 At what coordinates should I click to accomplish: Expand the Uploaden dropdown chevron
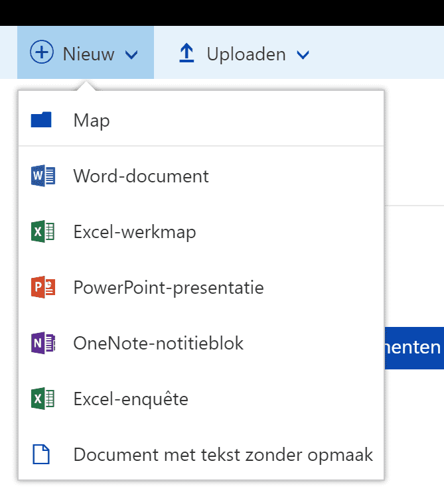click(x=303, y=54)
